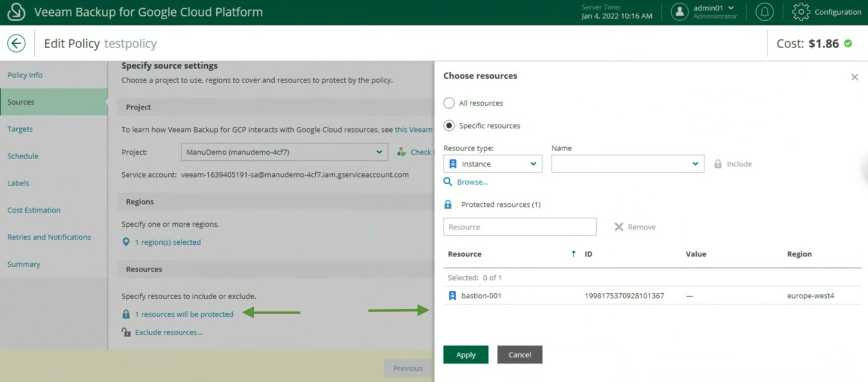Click the service account email text
This screenshot has width=868, height=382.
[x=295, y=174]
